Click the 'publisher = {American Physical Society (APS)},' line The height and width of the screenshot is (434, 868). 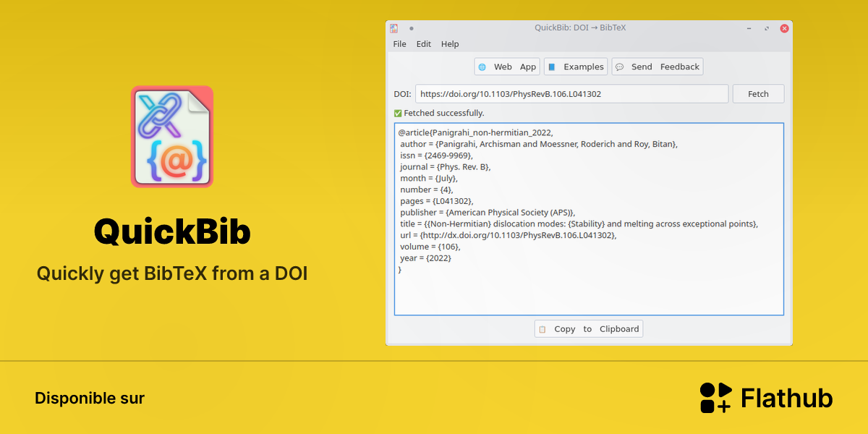coord(488,213)
